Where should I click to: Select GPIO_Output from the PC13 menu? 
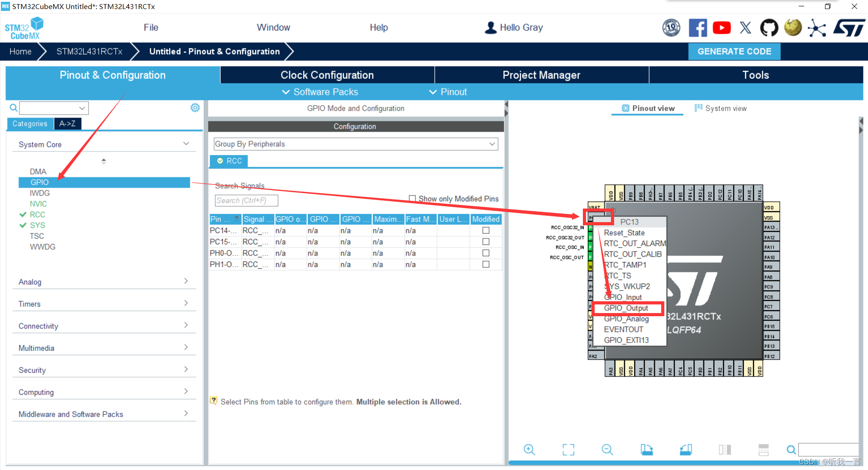pyautogui.click(x=626, y=308)
